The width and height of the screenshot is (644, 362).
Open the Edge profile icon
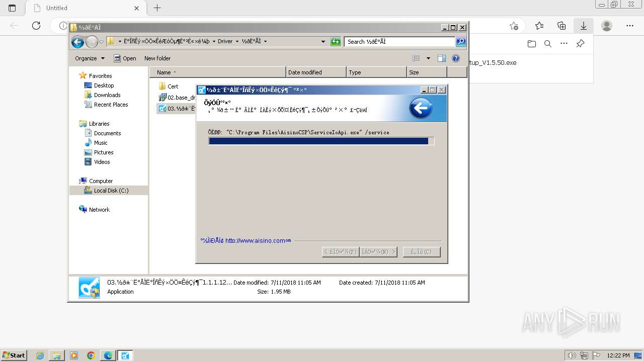tap(607, 26)
